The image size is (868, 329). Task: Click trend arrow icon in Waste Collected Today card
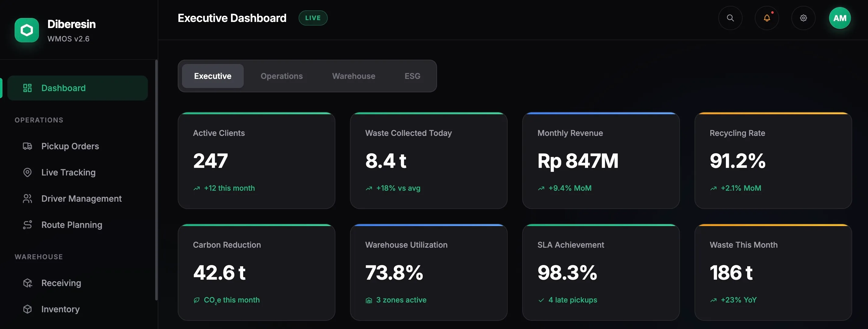point(369,188)
